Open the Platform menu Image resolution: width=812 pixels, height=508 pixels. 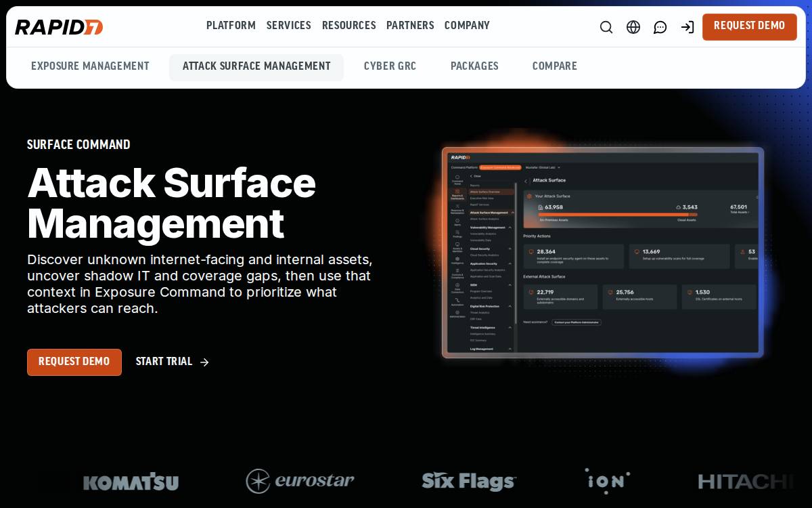[x=231, y=26]
